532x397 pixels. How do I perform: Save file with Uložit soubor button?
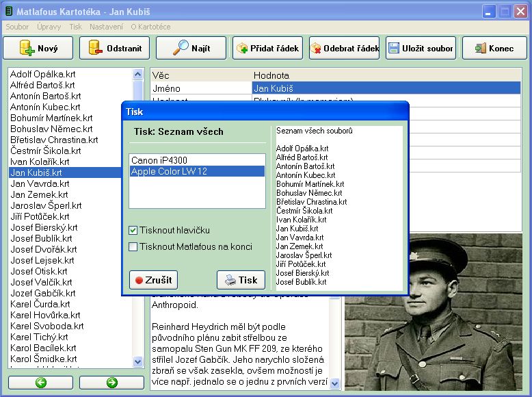pos(421,48)
